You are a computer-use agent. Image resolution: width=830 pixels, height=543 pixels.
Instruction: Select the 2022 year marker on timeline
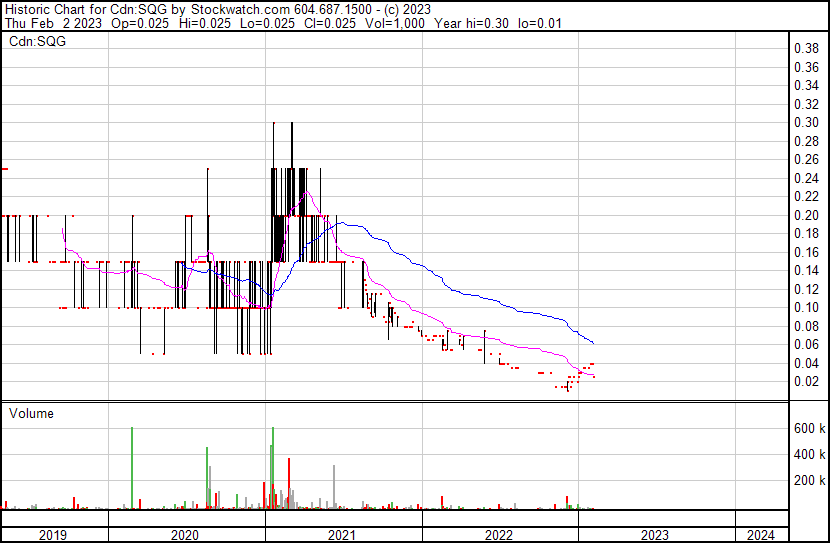click(499, 535)
